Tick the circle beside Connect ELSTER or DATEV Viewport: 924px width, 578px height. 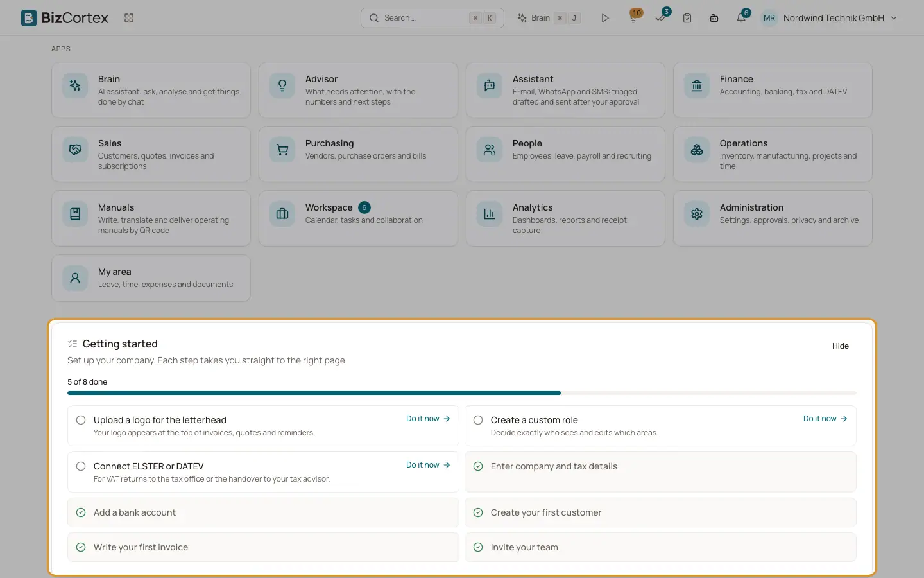tap(81, 466)
